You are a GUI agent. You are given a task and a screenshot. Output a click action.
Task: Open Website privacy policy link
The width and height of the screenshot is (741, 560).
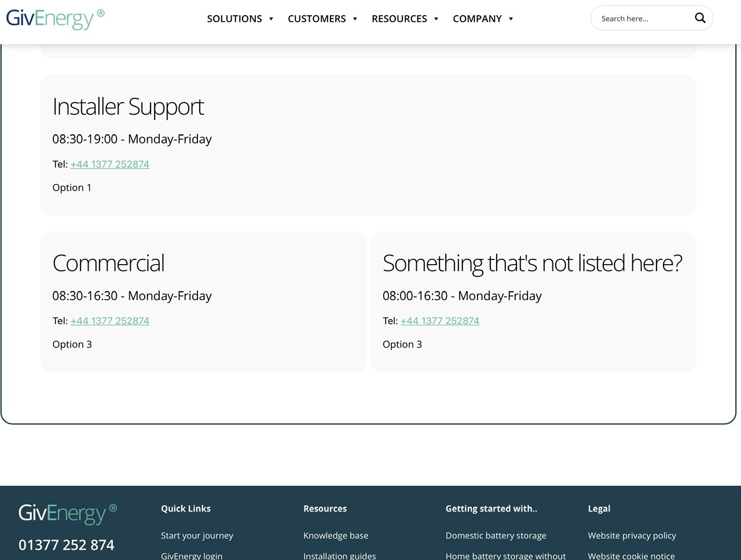click(x=632, y=536)
